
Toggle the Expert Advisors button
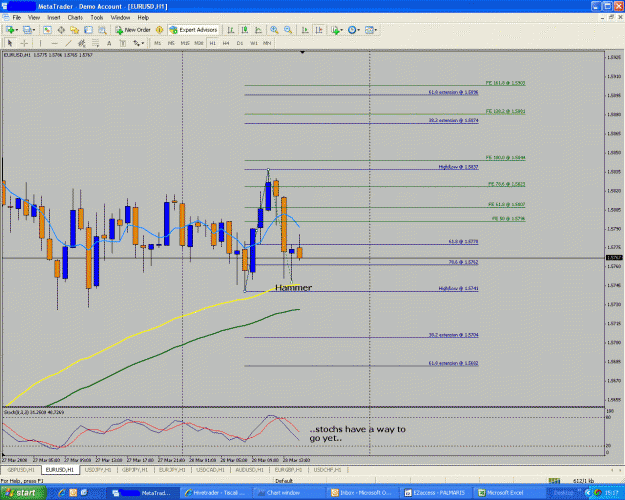(x=194, y=30)
